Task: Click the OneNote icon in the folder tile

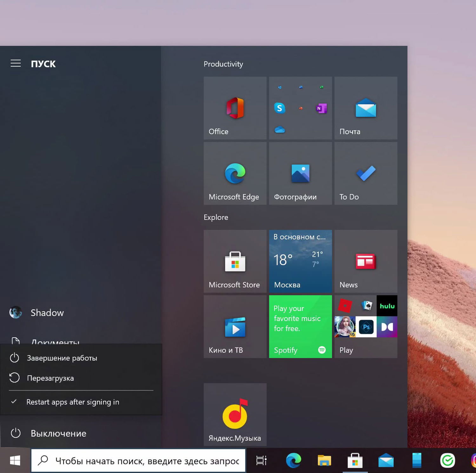Action: [321, 108]
